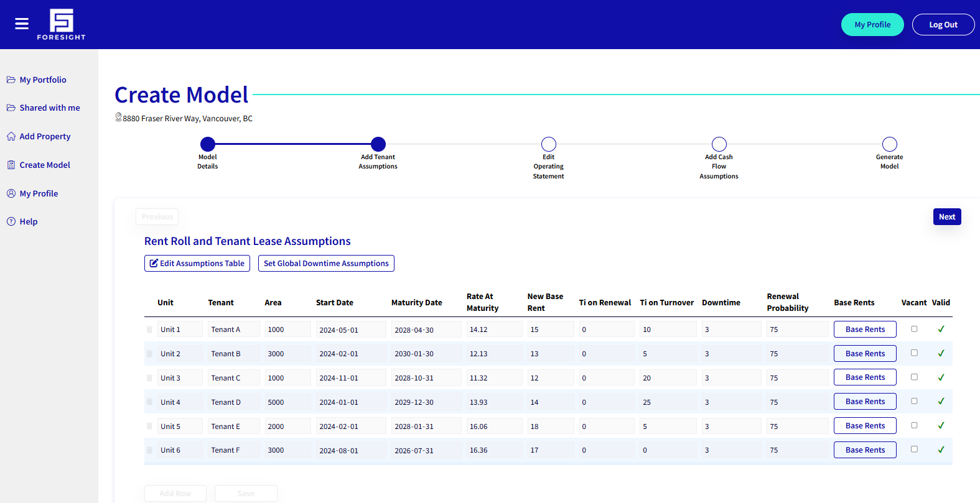Click the delete icon for Unit 1 row
The width and height of the screenshot is (980, 503).
(x=149, y=330)
